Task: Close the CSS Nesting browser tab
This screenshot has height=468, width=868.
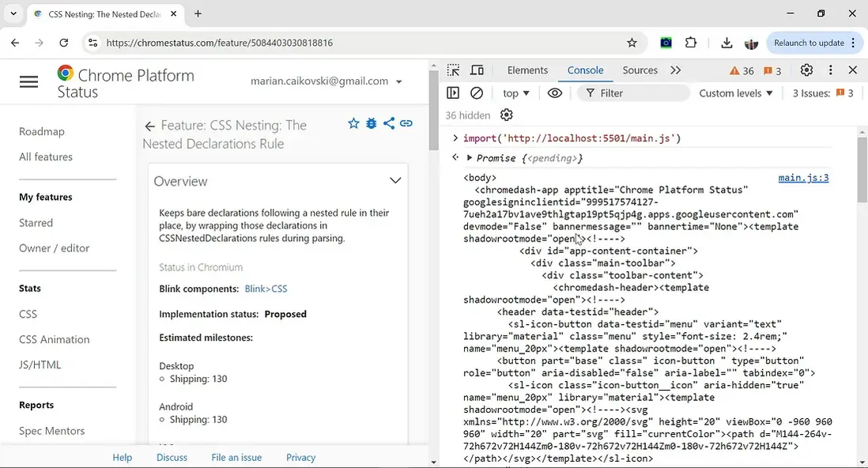Action: pyautogui.click(x=173, y=14)
